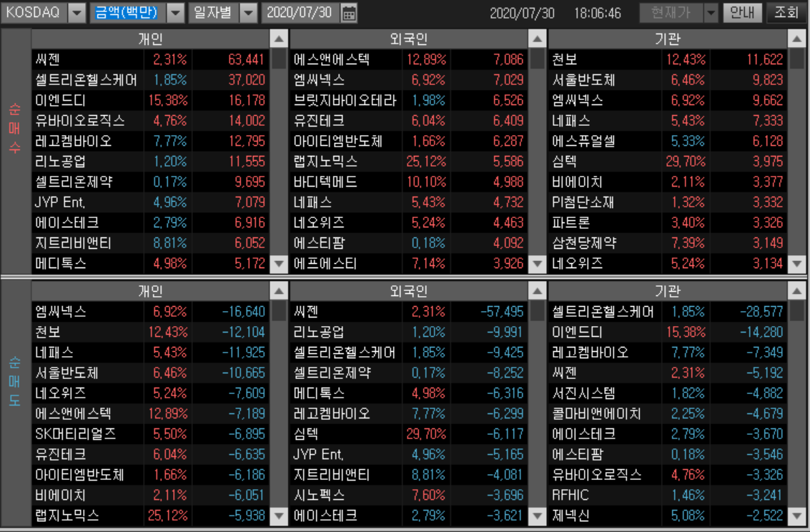
Task: Open the 금액(백만) unit dropdown arrow
Action: [176, 13]
